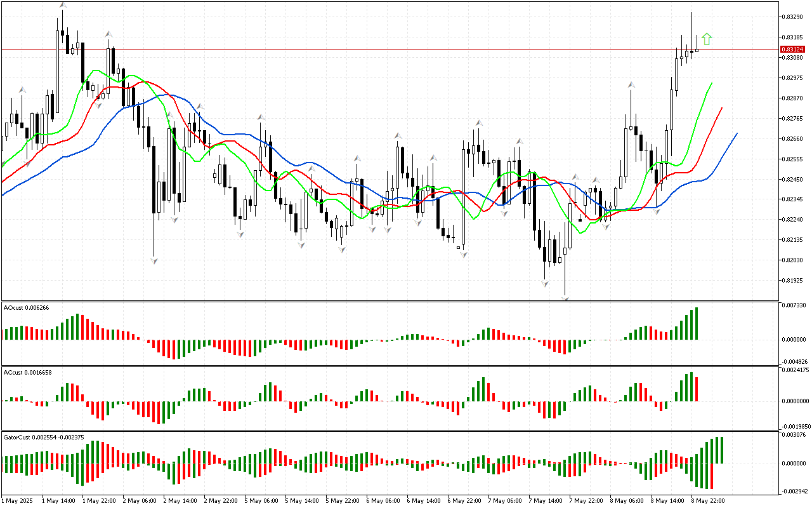Click the '5 May 06:00' time axis label
This screenshot has height=508, width=812.
(263, 500)
